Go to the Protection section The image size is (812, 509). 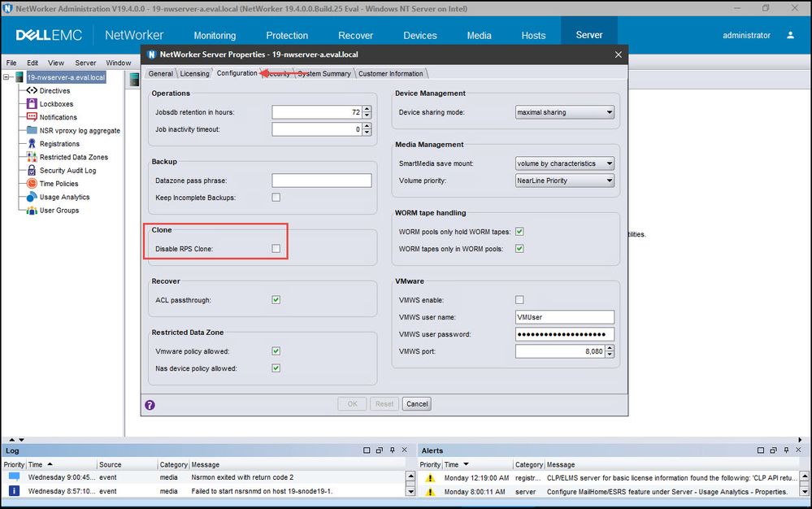(x=287, y=35)
